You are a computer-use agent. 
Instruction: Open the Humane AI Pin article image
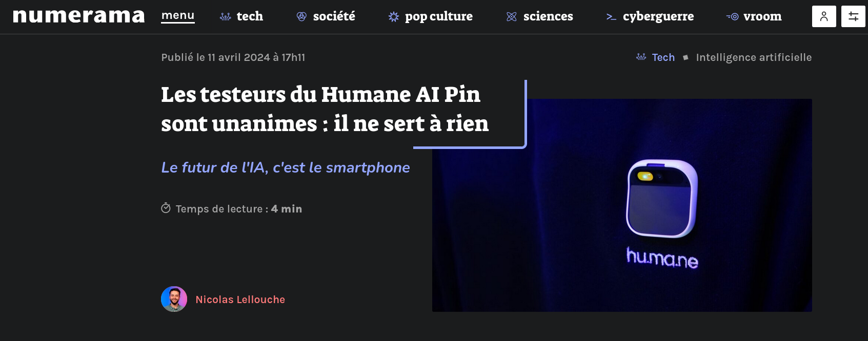pos(622,205)
